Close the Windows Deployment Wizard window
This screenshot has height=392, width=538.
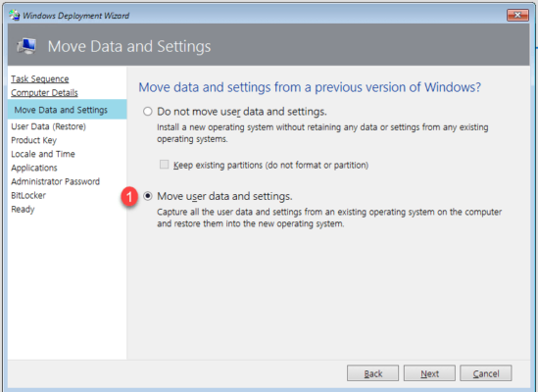point(517,15)
